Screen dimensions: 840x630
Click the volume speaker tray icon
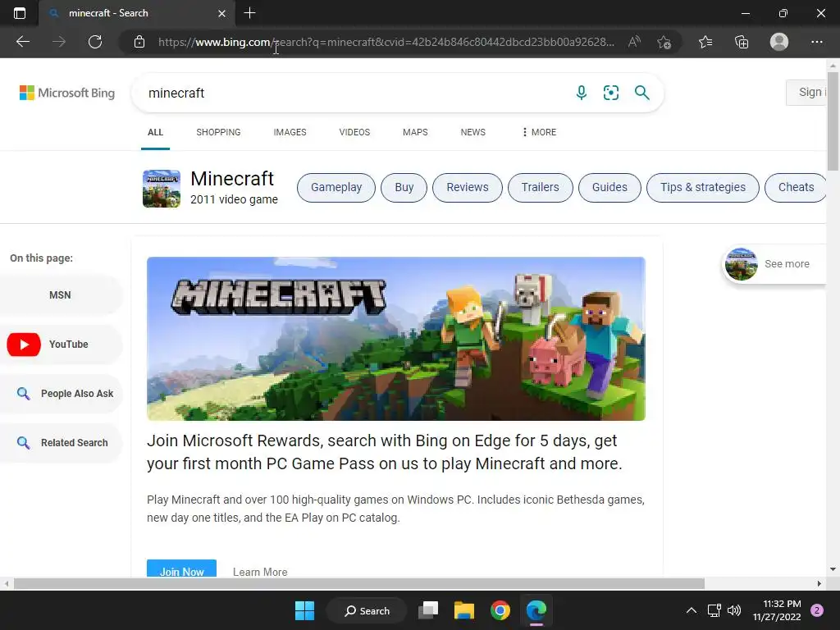(x=734, y=610)
